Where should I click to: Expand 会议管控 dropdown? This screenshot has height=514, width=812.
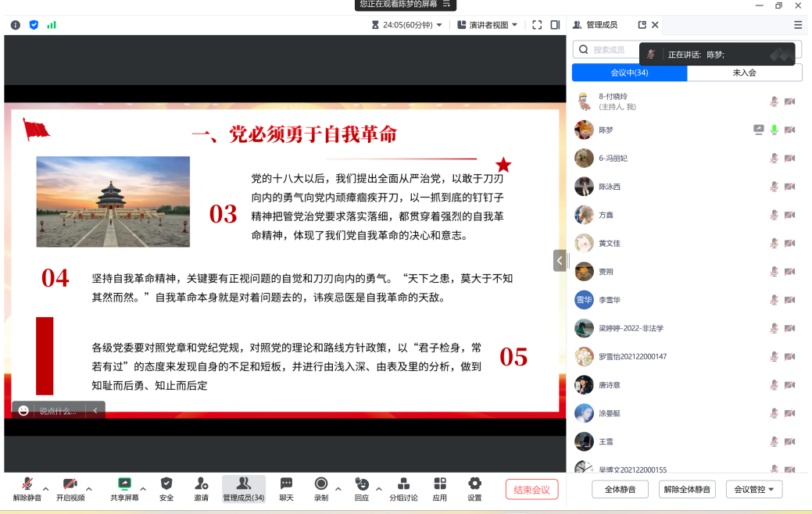click(x=753, y=490)
